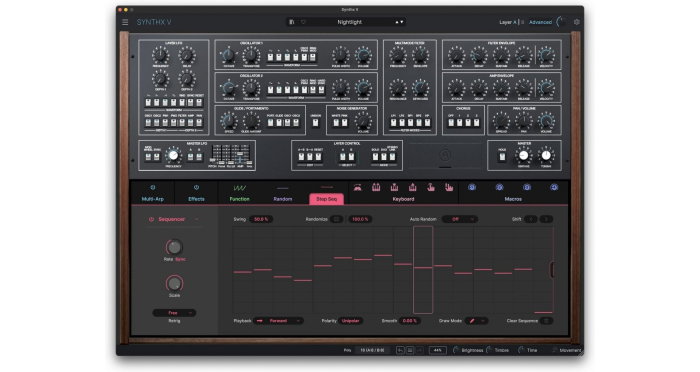Viewport: 700px width, 372px height.
Task: Click the Effects power icon
Action: pyautogui.click(x=196, y=188)
